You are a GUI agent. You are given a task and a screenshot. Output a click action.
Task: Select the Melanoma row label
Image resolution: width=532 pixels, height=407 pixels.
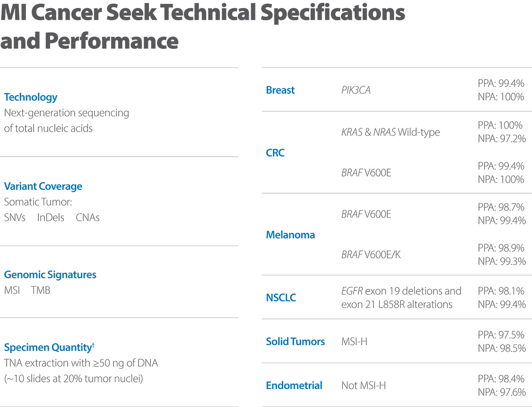[x=290, y=235]
